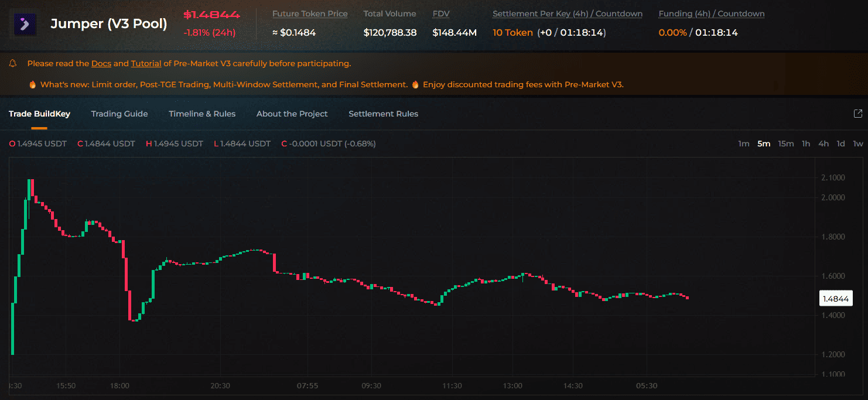The image size is (868, 400).
Task: Click the Future Token Price label
Action: pos(310,13)
